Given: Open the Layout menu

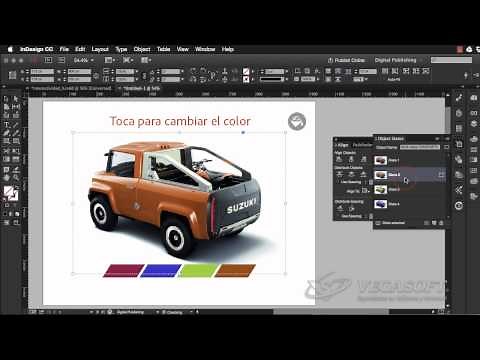Looking at the screenshot, I should click(x=100, y=49).
